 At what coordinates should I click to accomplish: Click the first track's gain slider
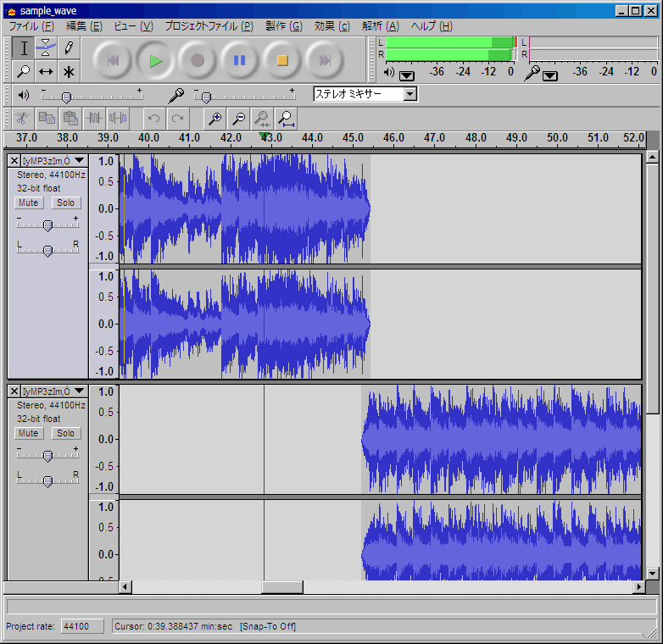tap(47, 225)
